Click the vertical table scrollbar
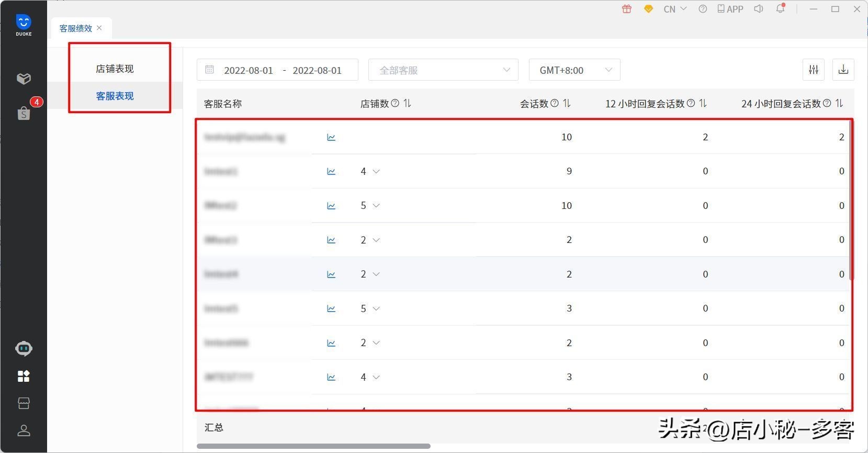The image size is (868, 453). (851, 201)
